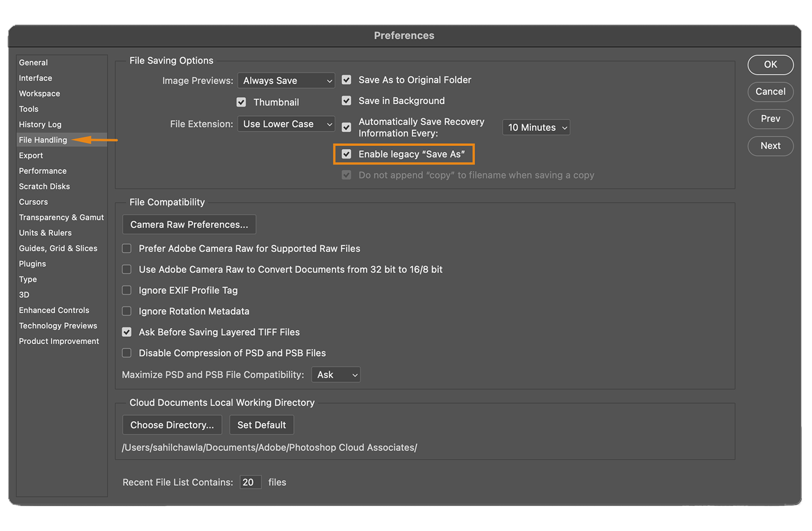Image resolution: width=812 pixels, height=531 pixels.
Task: Open the Cursors preferences page
Action: (x=33, y=201)
